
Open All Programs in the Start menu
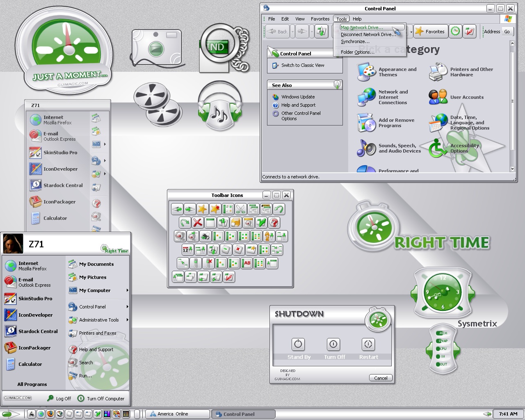pos(32,384)
